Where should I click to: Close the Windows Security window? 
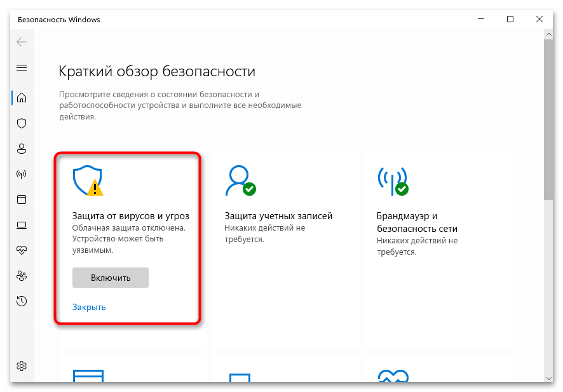click(x=539, y=19)
